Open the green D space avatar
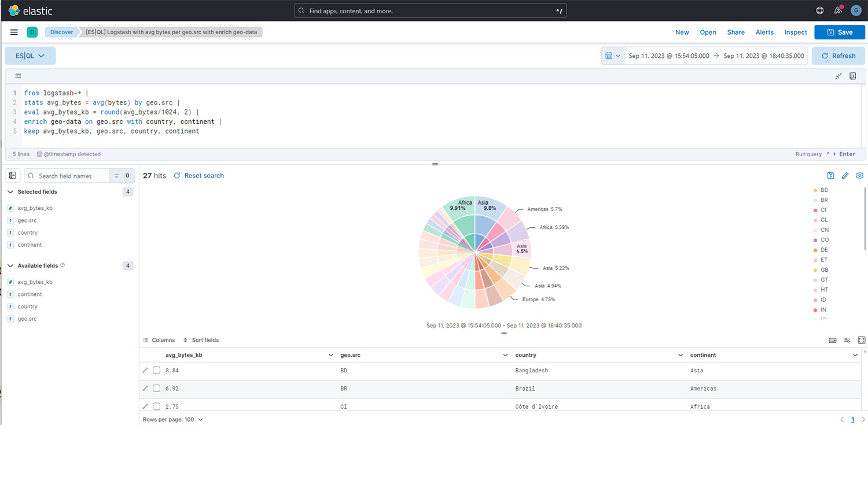The height and width of the screenshot is (488, 868). (x=32, y=32)
